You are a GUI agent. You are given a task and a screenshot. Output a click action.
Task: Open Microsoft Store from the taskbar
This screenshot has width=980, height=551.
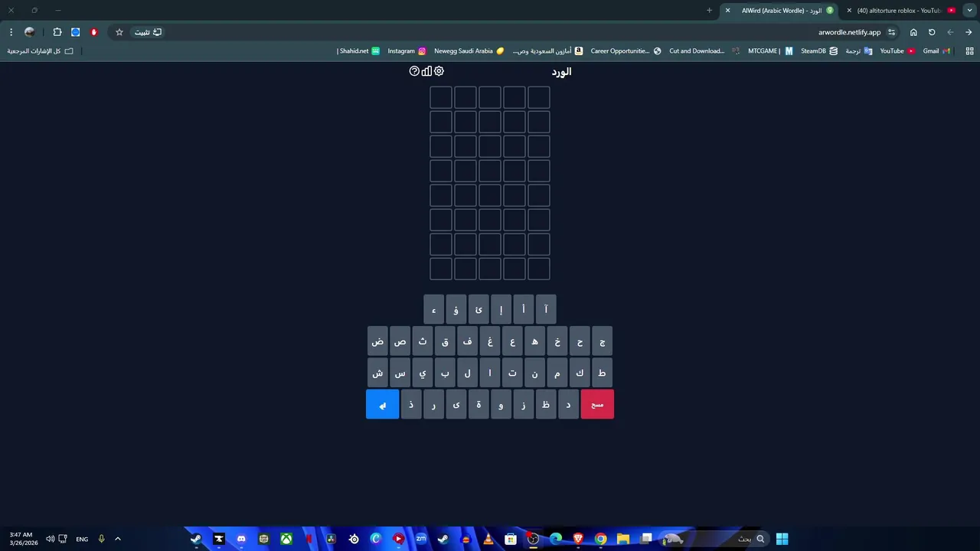pyautogui.click(x=511, y=539)
